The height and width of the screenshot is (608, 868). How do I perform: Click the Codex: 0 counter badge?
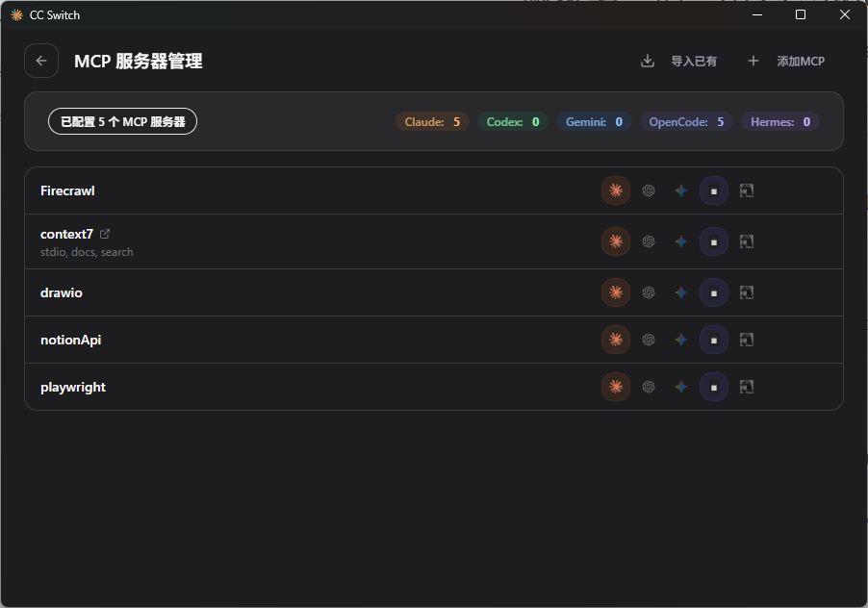513,122
